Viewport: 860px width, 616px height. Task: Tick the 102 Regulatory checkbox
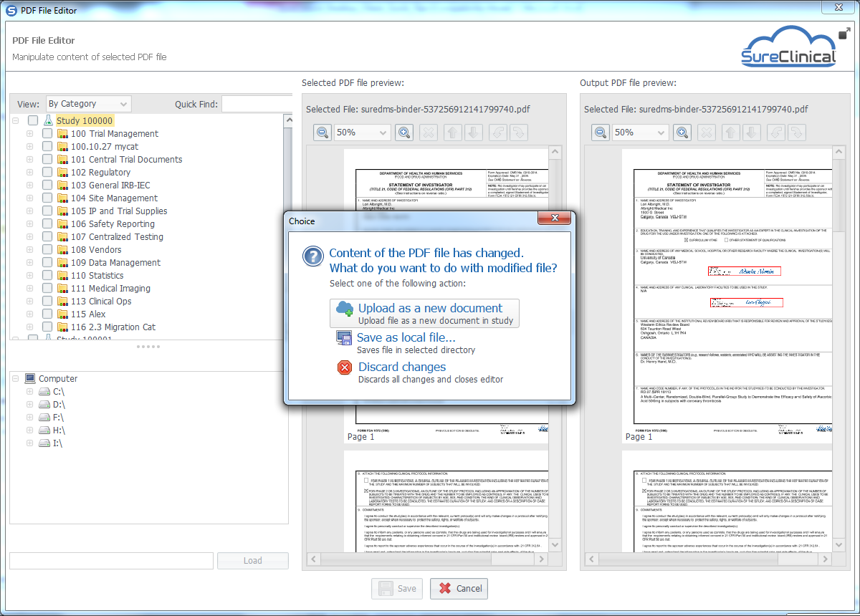click(47, 172)
